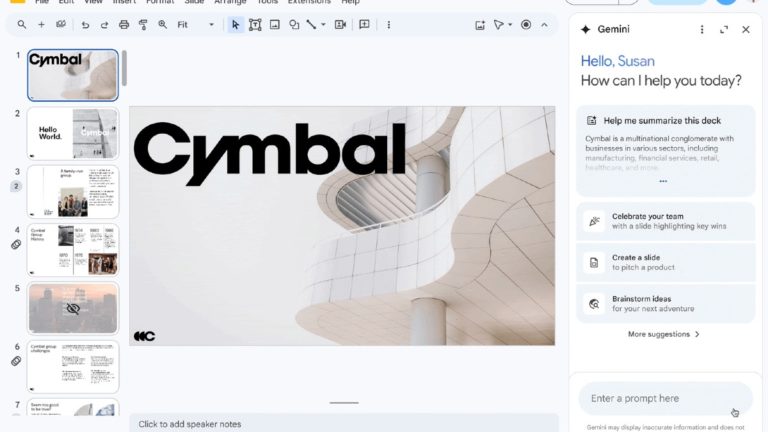
Task: Click the 'Celebrate your team' party icon
Action: pos(594,221)
